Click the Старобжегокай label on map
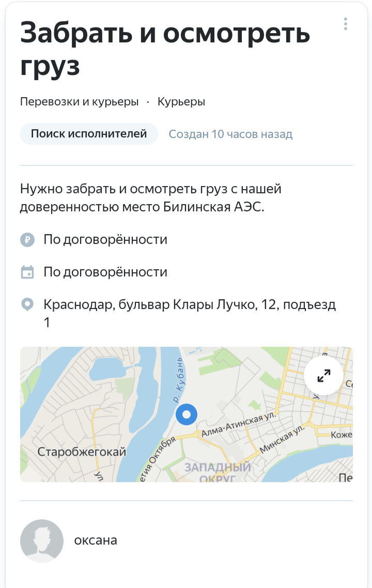Image resolution: width=372 pixels, height=588 pixels. 82,452
